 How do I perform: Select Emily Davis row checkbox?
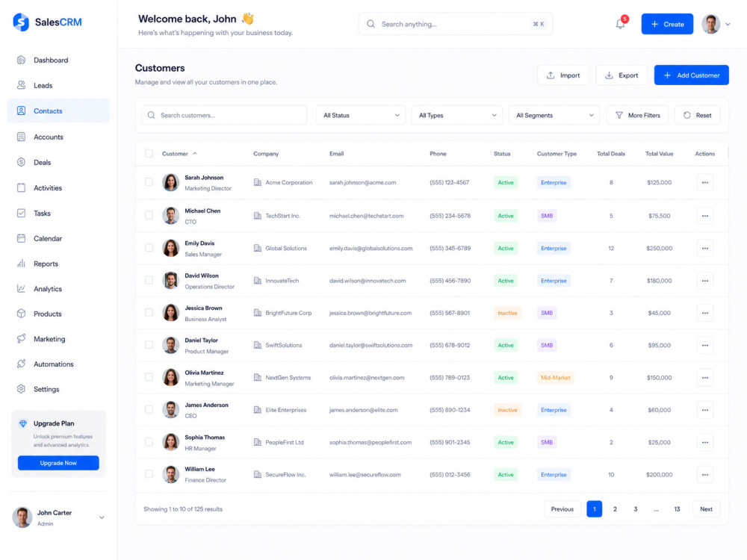pyautogui.click(x=149, y=248)
